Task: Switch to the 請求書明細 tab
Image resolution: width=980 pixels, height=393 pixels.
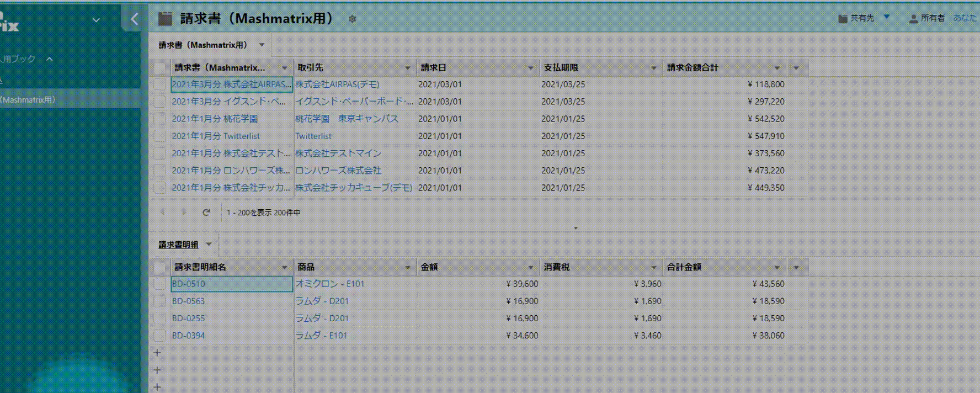Action: tap(178, 245)
